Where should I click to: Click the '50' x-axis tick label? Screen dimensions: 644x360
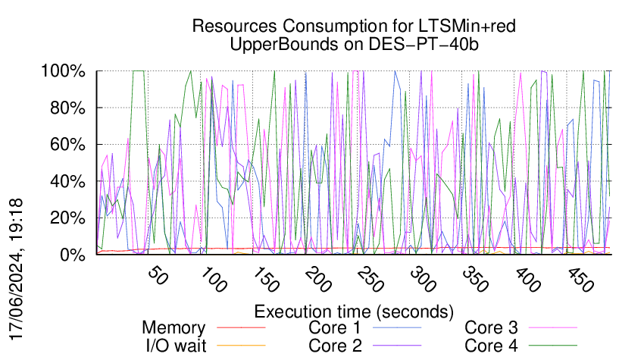(158, 275)
